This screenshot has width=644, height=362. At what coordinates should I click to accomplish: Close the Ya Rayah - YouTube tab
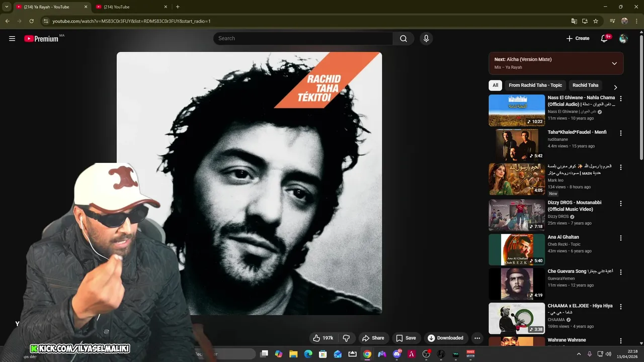coord(86,7)
